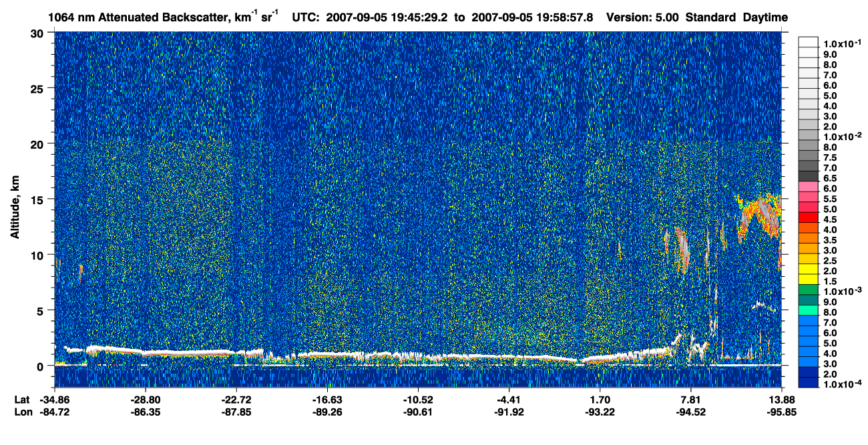
Task: Click the bright yellow swatch beside 1.5
Action: point(809,279)
